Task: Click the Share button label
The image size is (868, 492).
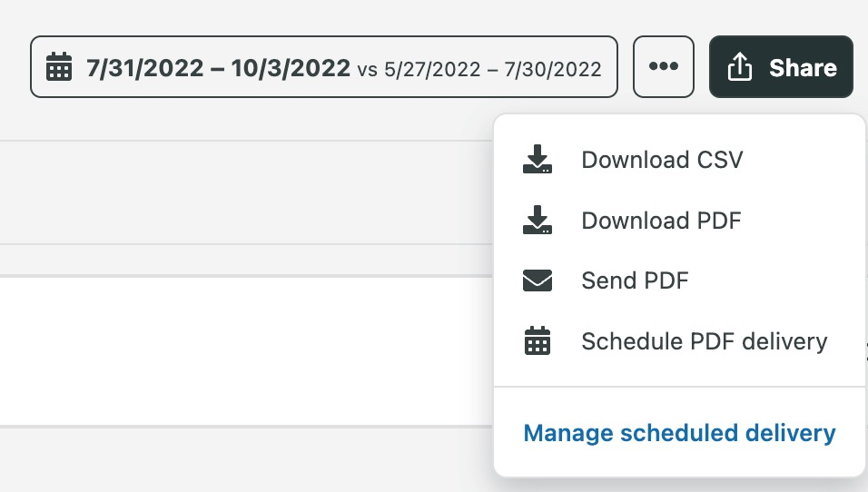Action: [803, 67]
